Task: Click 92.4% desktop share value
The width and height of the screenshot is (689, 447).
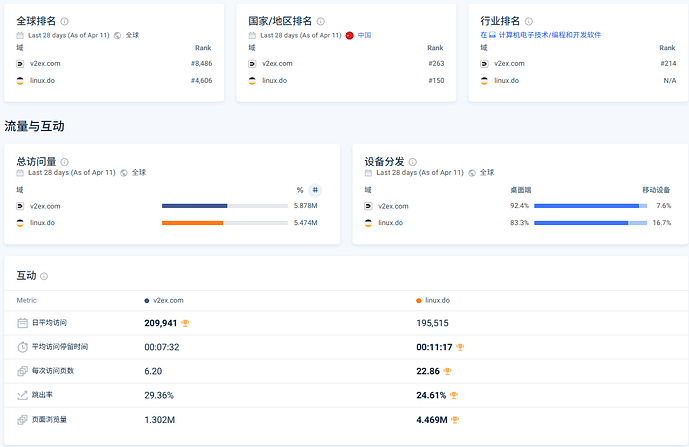Action: coord(519,206)
